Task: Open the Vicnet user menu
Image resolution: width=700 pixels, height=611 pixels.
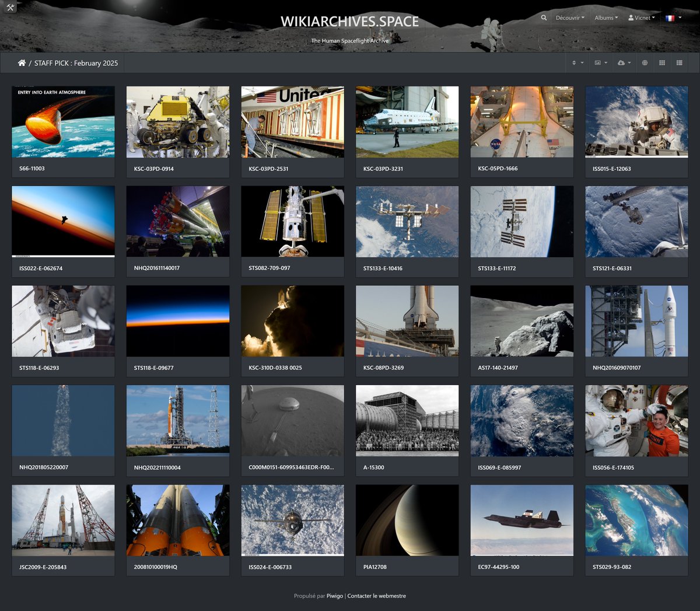Action: pyautogui.click(x=640, y=18)
